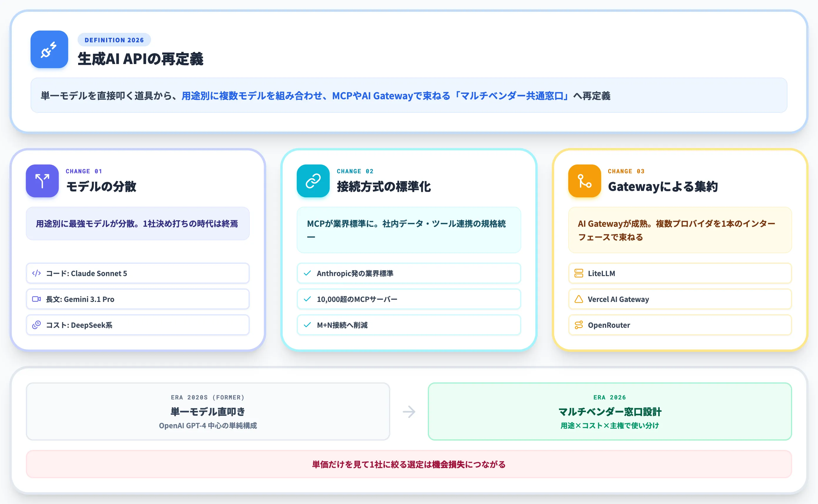818x504 pixels.
Task: Select the コスト: DeepSeek系 row
Action: tap(138, 325)
